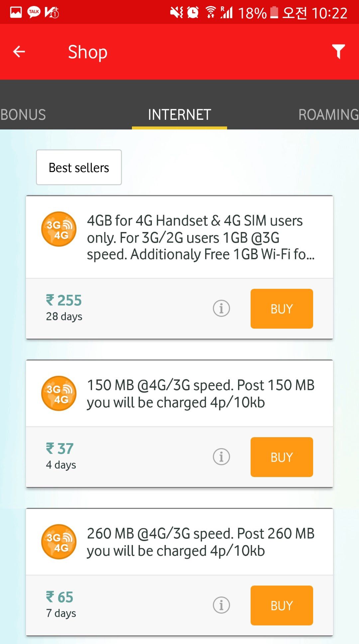Tap 3G/4G icon on the 4GB plan
The width and height of the screenshot is (359, 644).
point(59,229)
